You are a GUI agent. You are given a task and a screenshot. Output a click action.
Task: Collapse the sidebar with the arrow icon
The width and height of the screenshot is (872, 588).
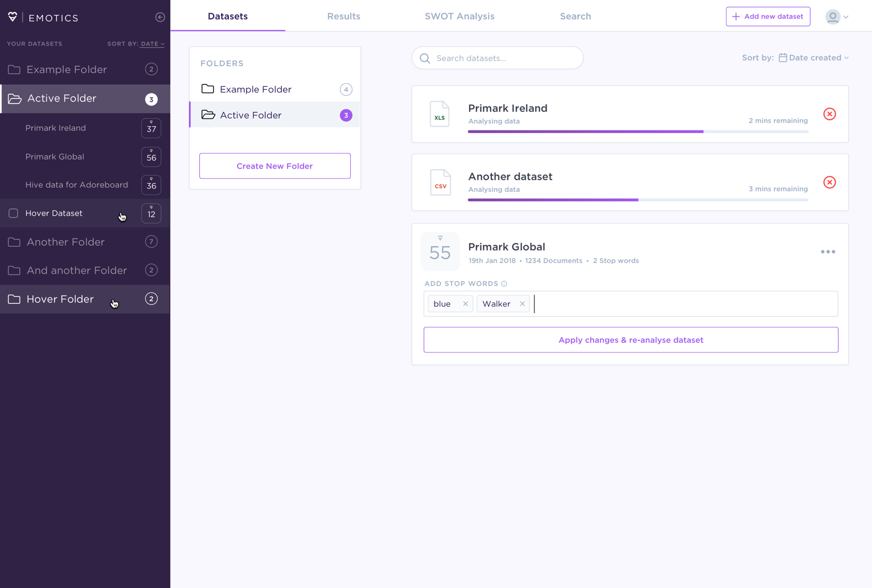click(160, 17)
